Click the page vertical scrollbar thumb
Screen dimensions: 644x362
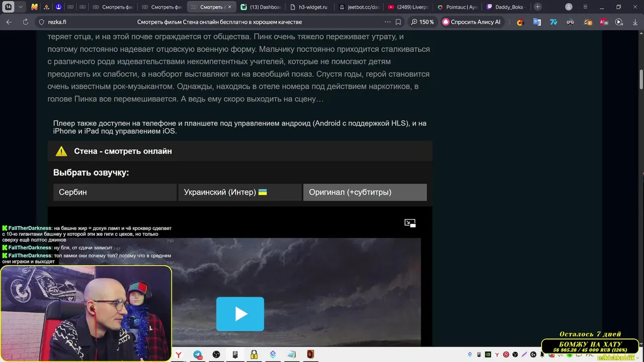tap(641, 78)
